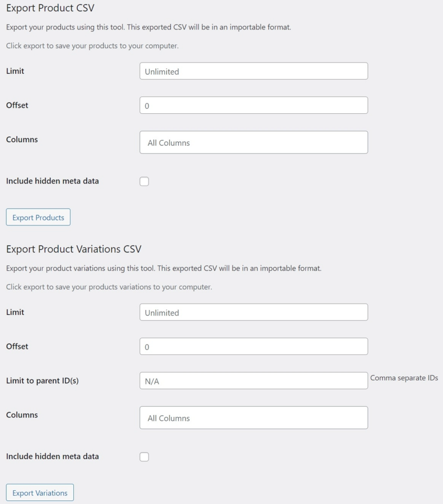Tick hidden meta data checkbox for Product CSV
Viewport: 443px width, 504px height.
point(144,181)
